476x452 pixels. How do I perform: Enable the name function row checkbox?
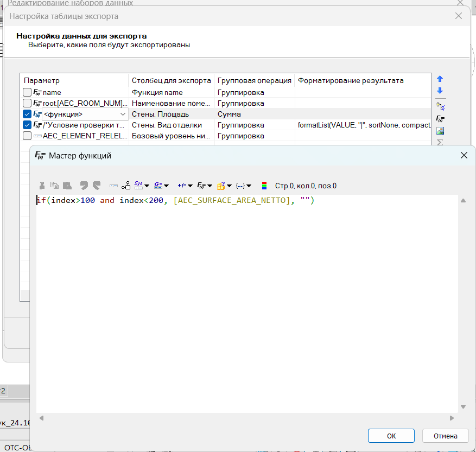coord(27,93)
